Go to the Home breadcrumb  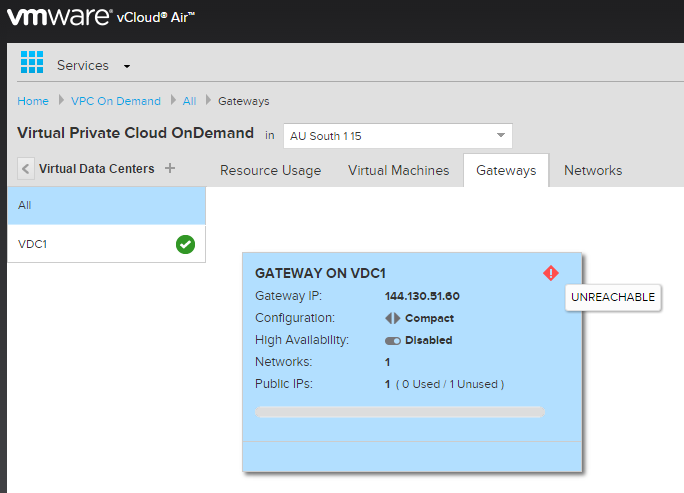click(33, 101)
